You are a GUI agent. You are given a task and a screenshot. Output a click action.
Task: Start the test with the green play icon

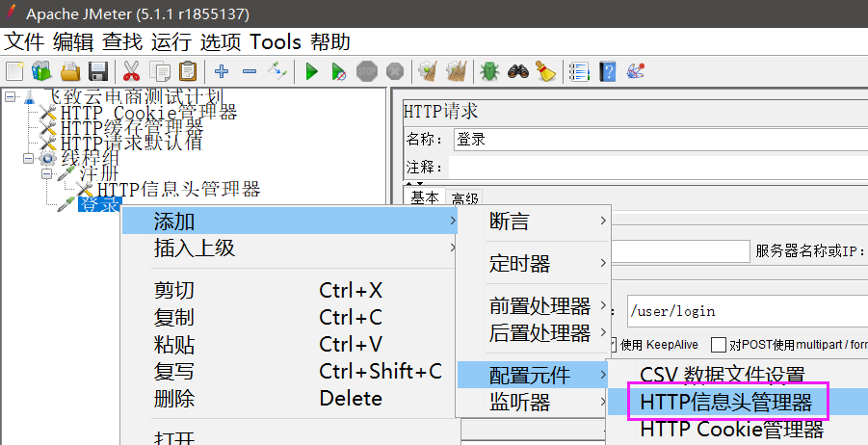(312, 71)
